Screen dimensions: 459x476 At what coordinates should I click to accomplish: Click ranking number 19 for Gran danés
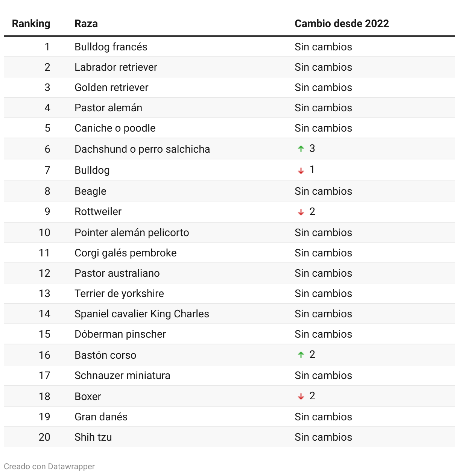pyautogui.click(x=44, y=417)
